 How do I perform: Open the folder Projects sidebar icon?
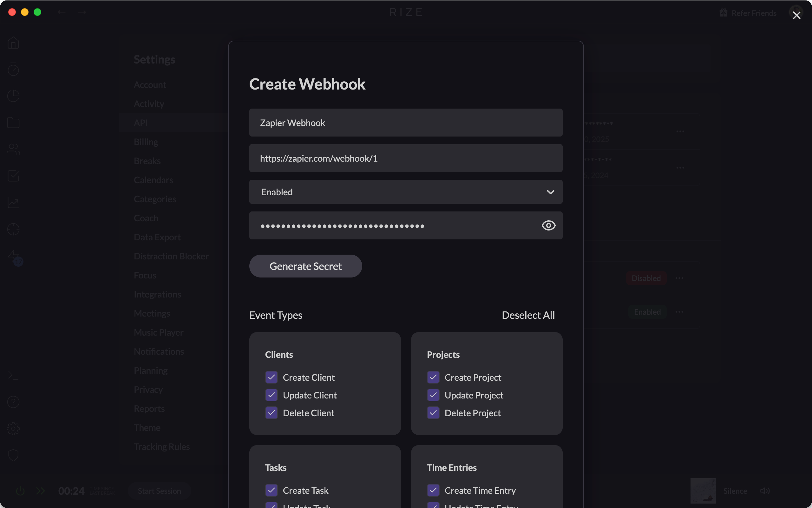tap(13, 123)
